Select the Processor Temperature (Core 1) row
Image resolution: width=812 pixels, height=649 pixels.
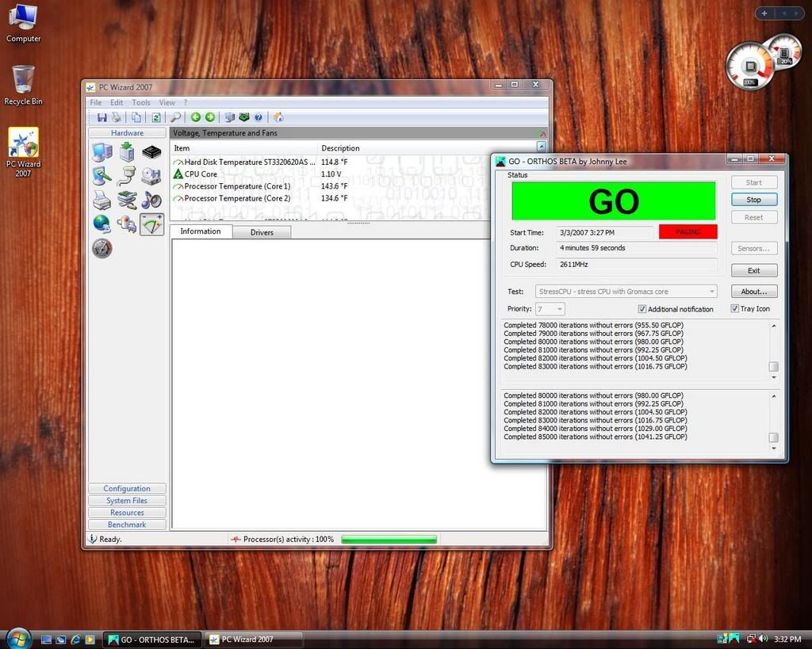pos(237,186)
